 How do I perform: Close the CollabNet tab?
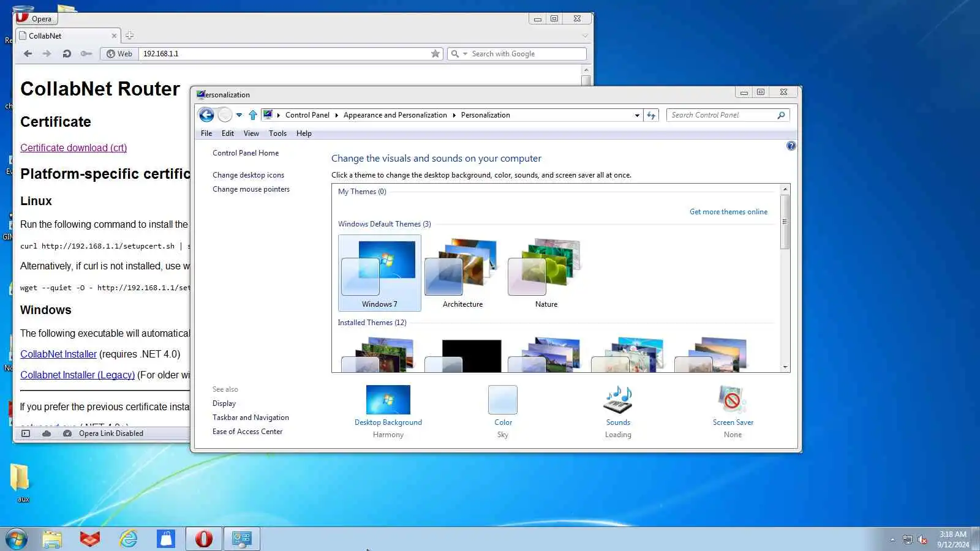pos(114,36)
